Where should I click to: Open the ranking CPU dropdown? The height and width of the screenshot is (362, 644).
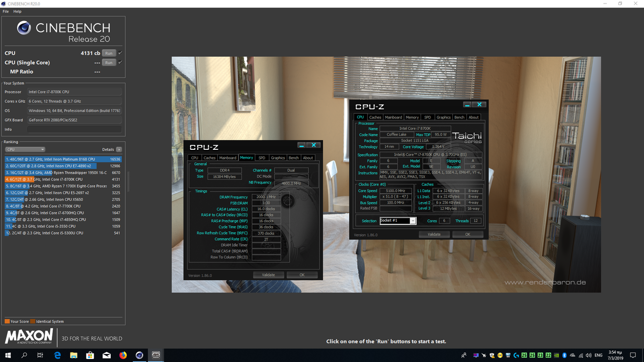[25, 149]
